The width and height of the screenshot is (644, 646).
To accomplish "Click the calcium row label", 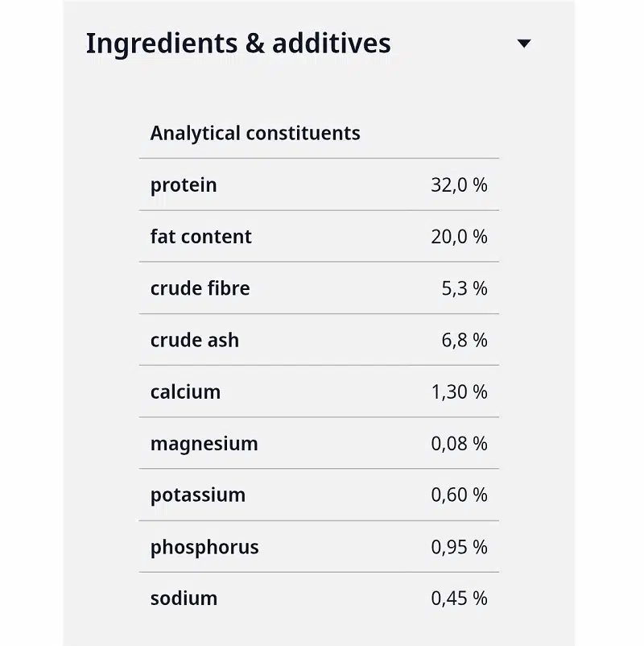I will (x=185, y=391).
